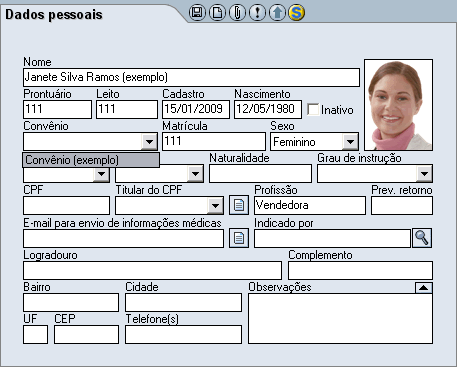Screen dimensions: 457x367
Task: Click into the CPF field
Action: coord(66,205)
